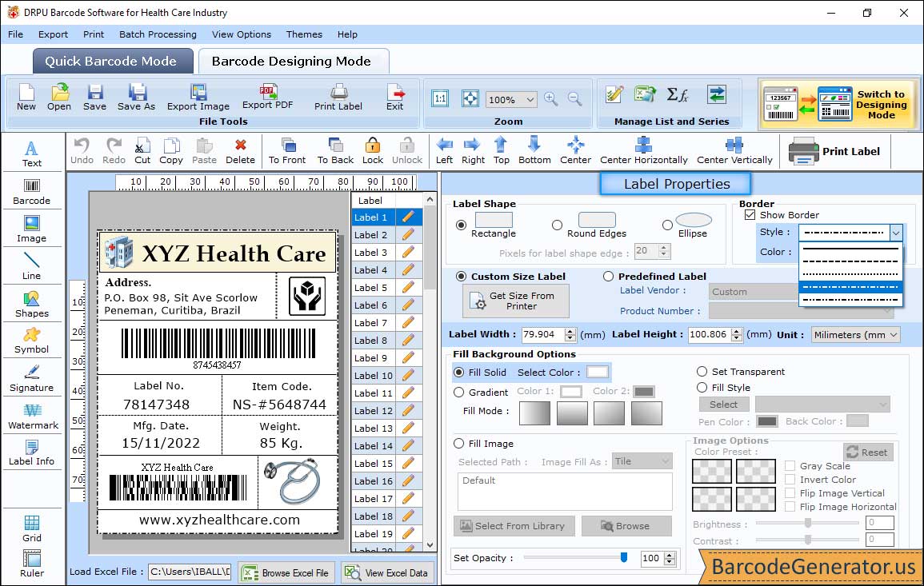Click the zoom in magnifier
Viewport: 924px width, 586px height.
point(551,99)
